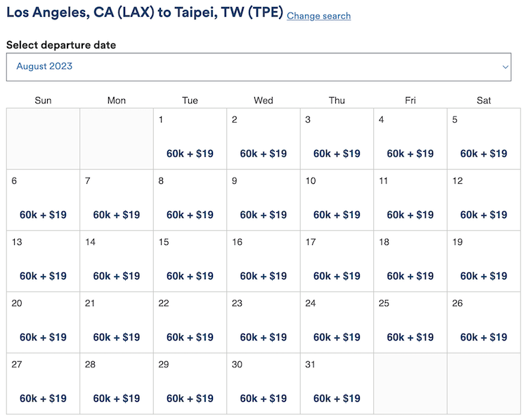Choose August 31 calendar cell
The image size is (527, 420).
pyautogui.click(x=337, y=383)
